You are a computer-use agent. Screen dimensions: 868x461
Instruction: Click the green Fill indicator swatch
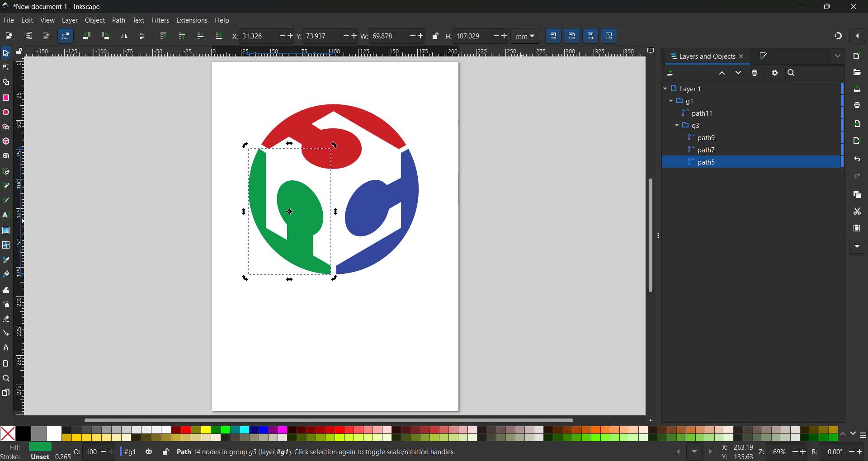click(x=40, y=447)
